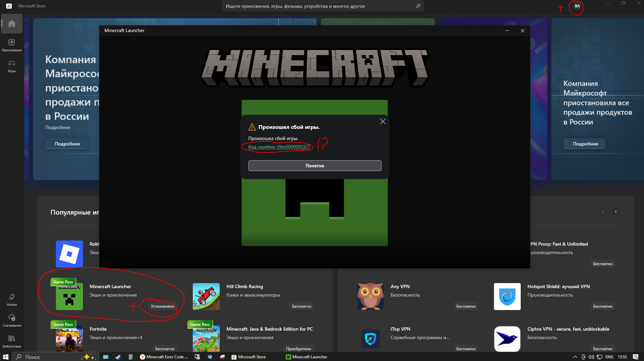Open Minecraft Launcher from the taskbar
This screenshot has width=644, height=361.
[307, 357]
